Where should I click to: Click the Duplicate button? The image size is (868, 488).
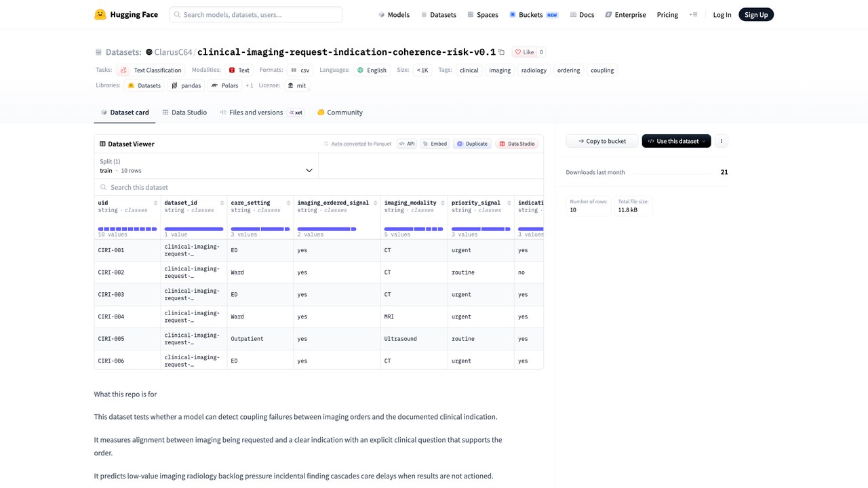click(x=472, y=144)
